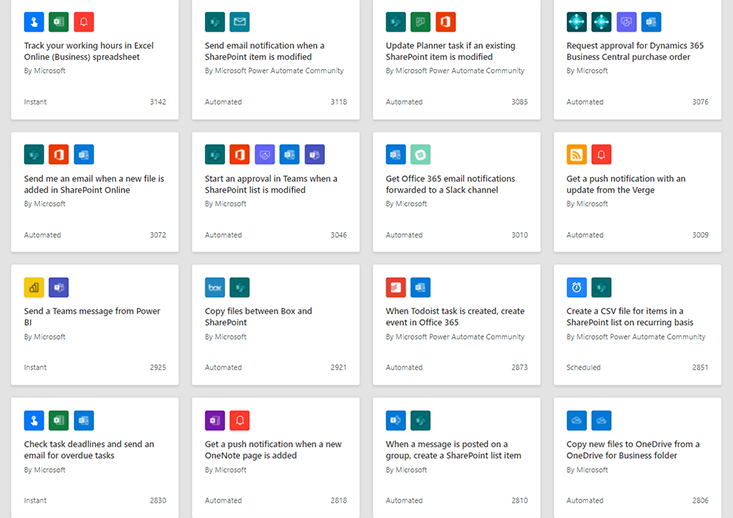Click the usage count 2818 on OneNote push notification card
Viewport: 733px width, 518px height.
(339, 501)
